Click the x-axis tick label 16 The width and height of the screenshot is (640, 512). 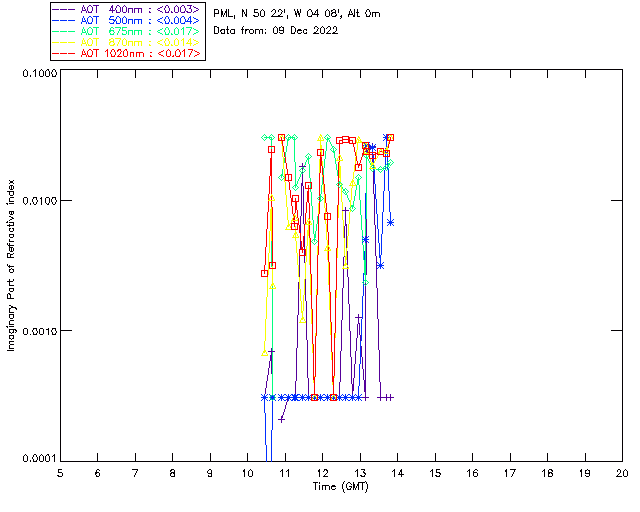coord(472,473)
